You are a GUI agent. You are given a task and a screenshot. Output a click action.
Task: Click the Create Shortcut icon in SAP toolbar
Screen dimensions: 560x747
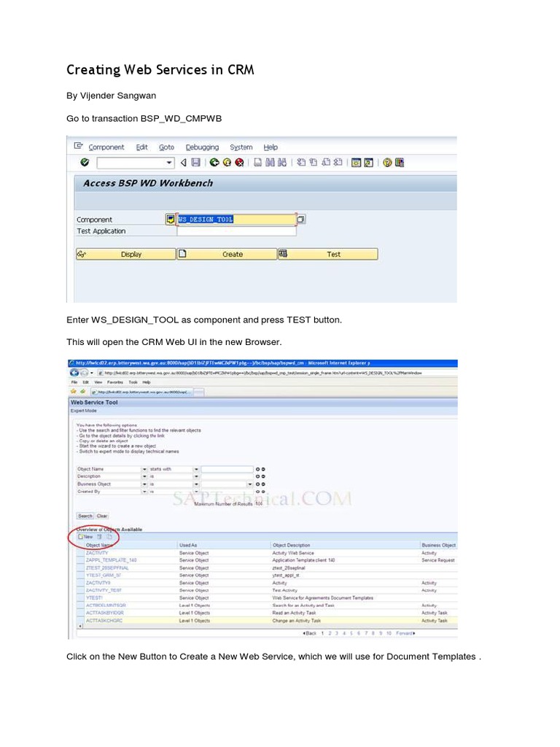[368, 163]
